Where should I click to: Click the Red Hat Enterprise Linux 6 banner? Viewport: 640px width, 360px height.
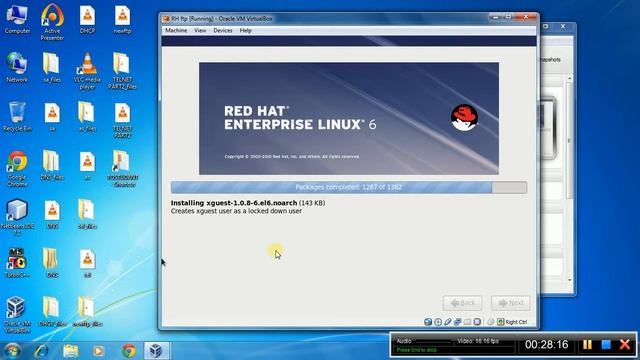349,118
